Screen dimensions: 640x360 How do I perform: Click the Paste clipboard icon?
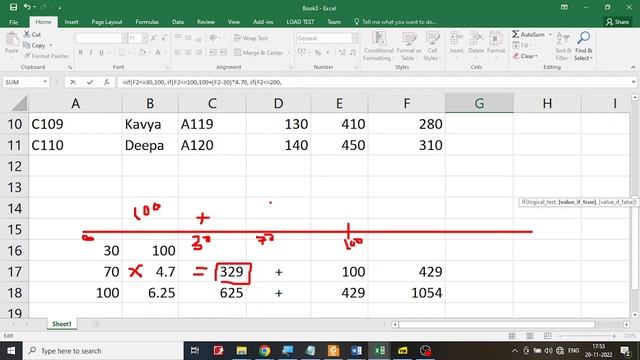click(x=12, y=39)
